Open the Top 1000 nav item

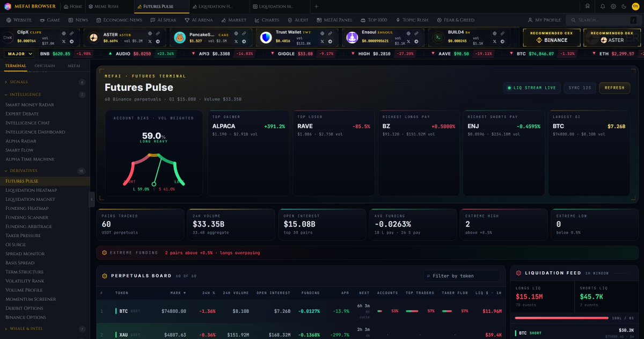click(374, 20)
